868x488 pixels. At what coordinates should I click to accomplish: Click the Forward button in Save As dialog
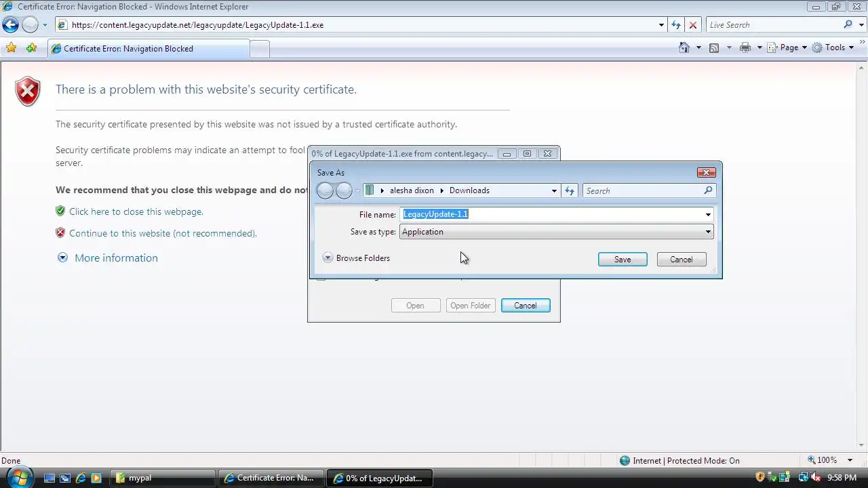(344, 190)
